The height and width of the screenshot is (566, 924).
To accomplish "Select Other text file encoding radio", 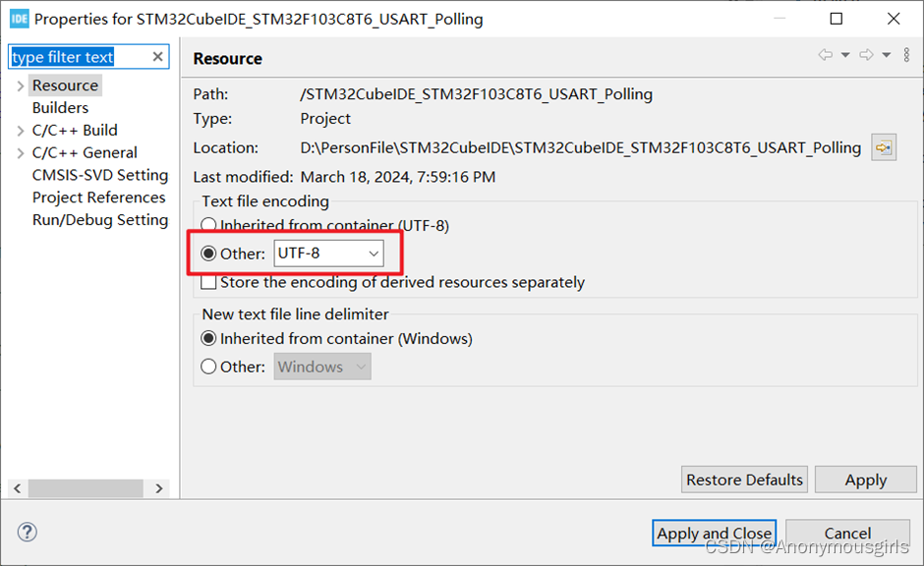I will pos(208,254).
